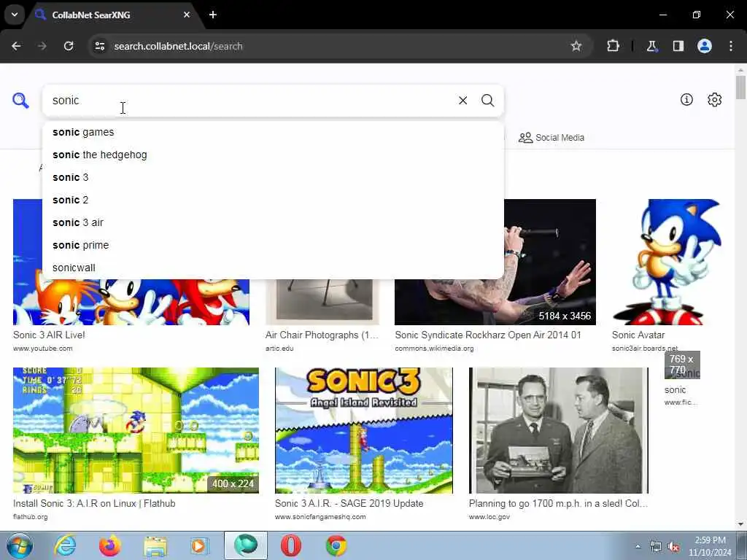
Task: Click the browser forward arrow
Action: (x=42, y=46)
